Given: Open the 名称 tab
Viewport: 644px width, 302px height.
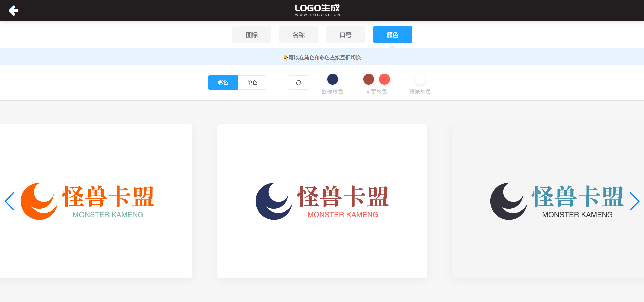Looking at the screenshot, I should pyautogui.click(x=299, y=35).
